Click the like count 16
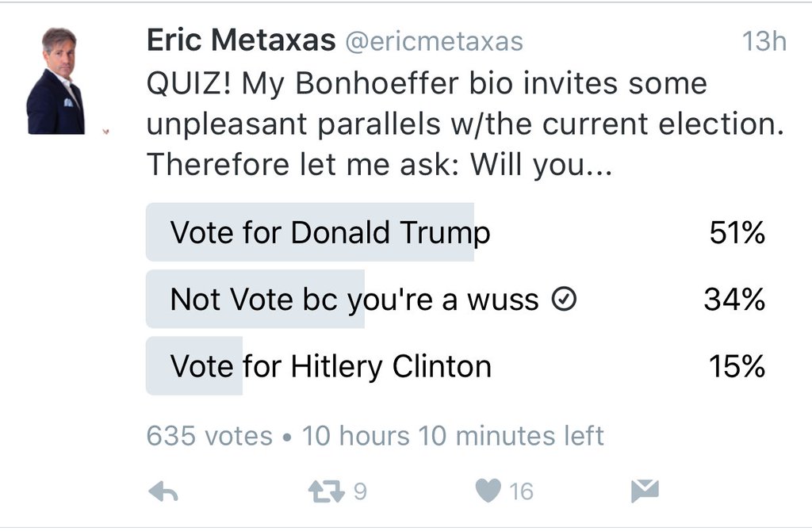The width and height of the screenshot is (812, 531). coord(521,491)
